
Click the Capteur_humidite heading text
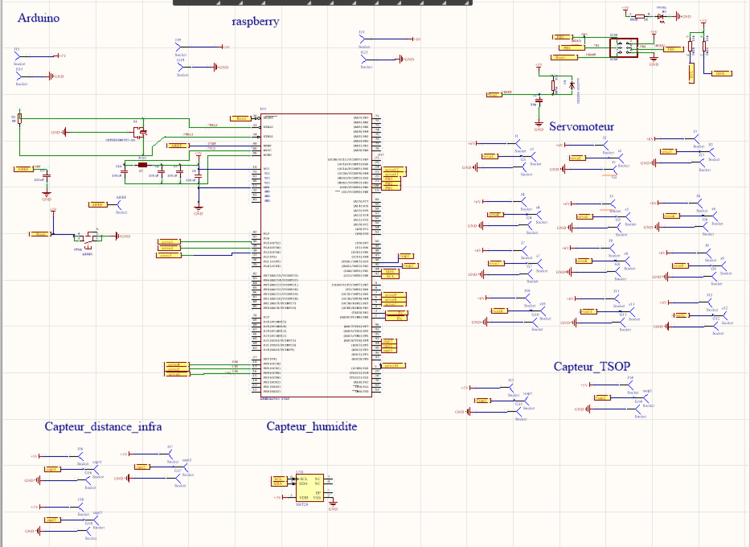[x=311, y=427]
